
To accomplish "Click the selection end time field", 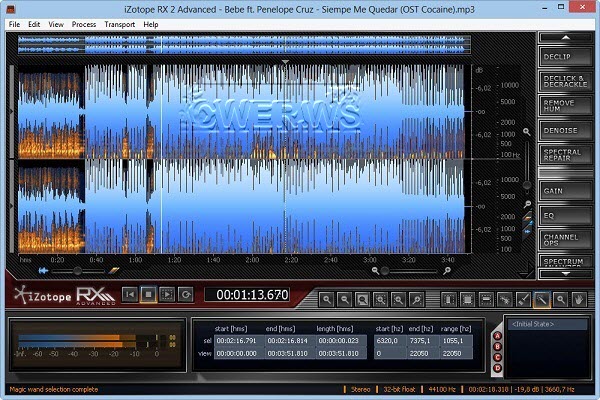I will click(290, 341).
